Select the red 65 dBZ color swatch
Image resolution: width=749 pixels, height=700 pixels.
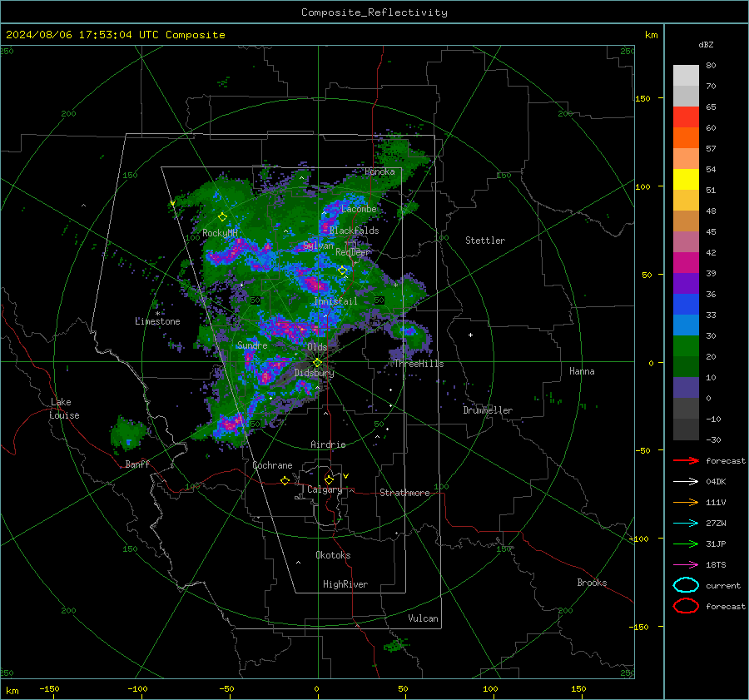[686, 117]
